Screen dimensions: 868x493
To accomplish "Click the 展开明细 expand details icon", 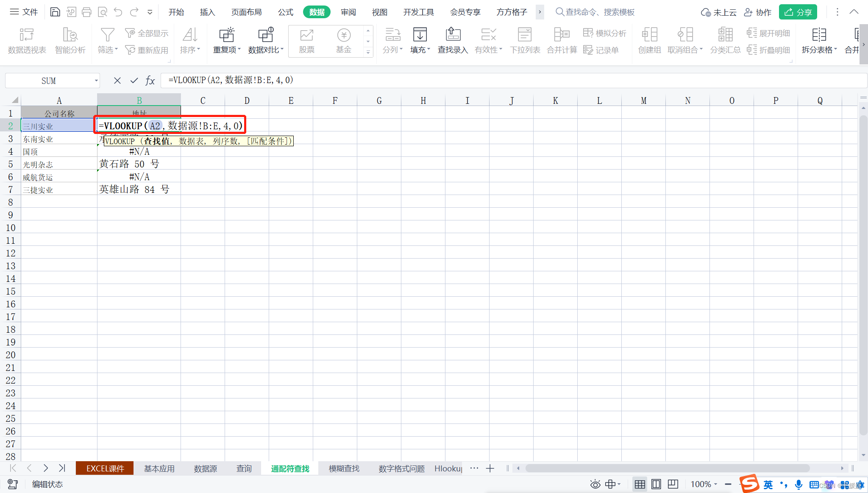I will point(768,33).
